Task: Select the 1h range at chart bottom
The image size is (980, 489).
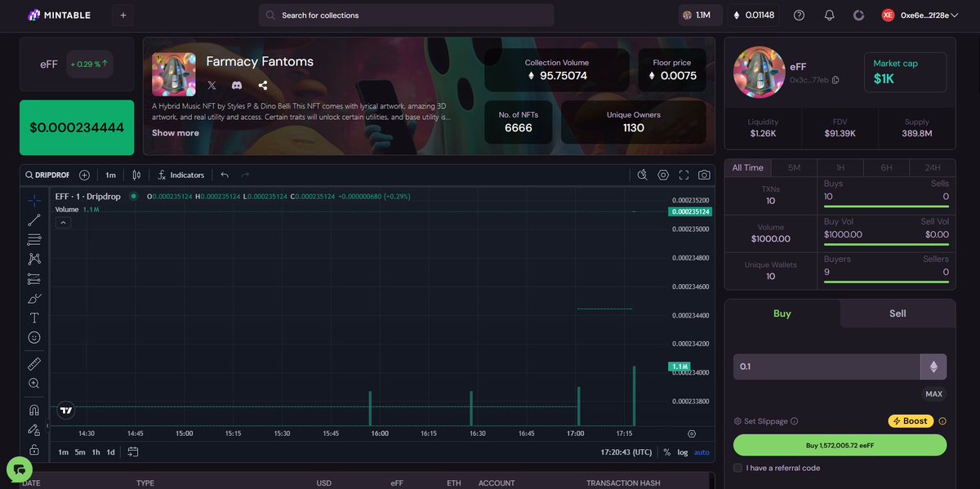Action: coord(96,452)
